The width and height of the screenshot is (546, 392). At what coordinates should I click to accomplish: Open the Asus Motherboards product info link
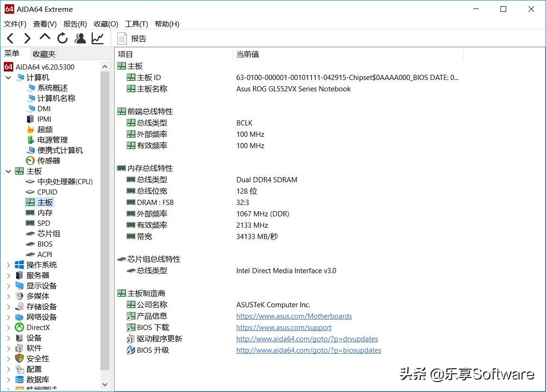point(294,316)
